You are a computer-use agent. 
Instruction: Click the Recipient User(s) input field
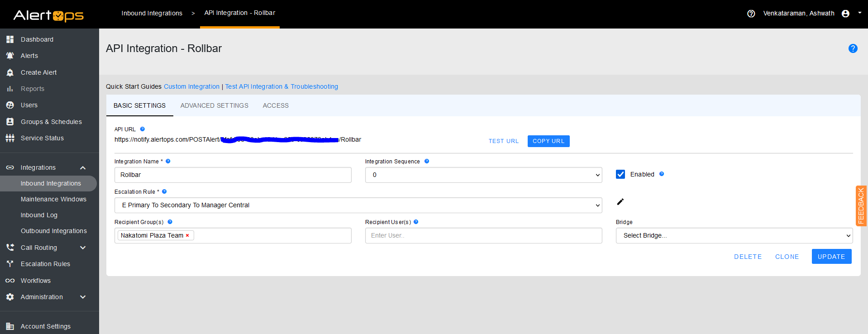click(x=483, y=235)
